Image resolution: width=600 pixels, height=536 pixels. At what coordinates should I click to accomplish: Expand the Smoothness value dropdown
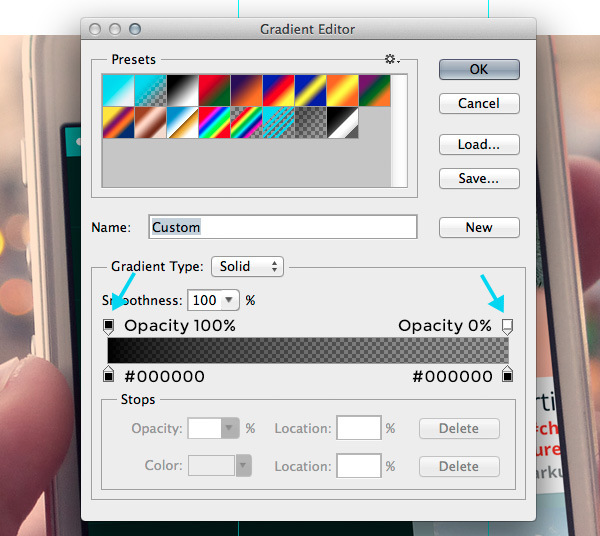[230, 300]
